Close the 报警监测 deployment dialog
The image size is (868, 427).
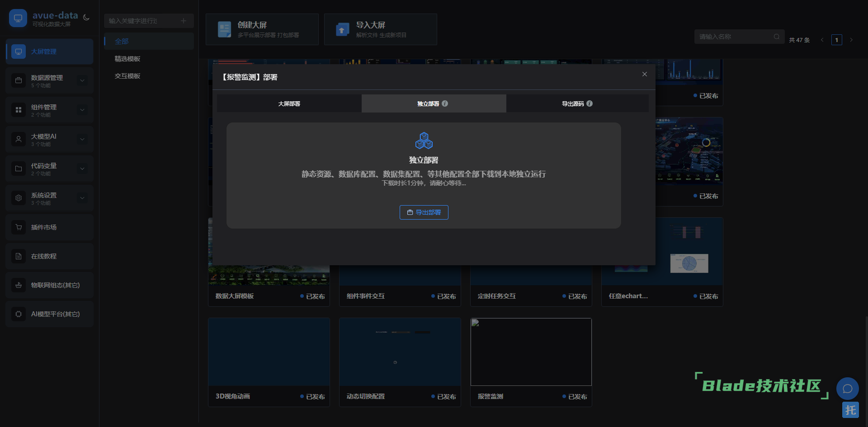pos(645,74)
